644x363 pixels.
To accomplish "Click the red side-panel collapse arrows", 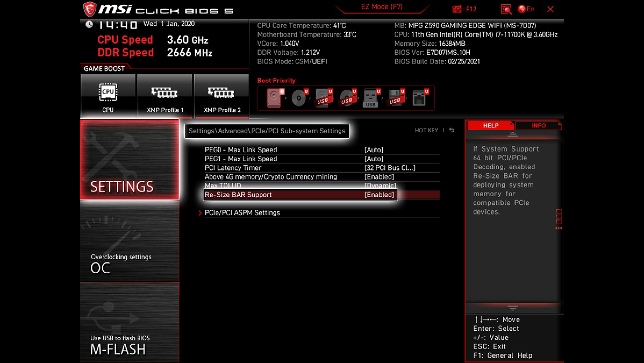I will [559, 228].
